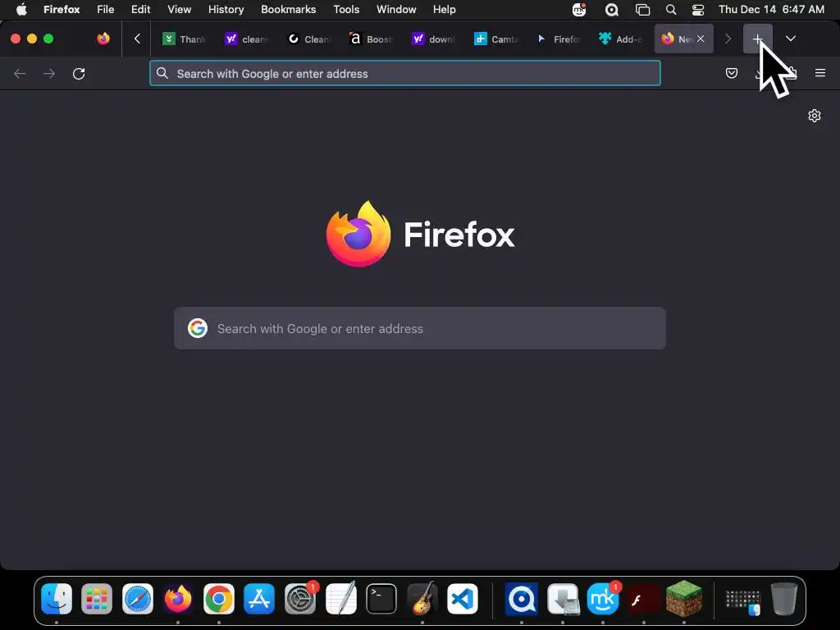Screen dimensions: 840x630
Task: Switch to the Boost tab
Action: click(x=372, y=39)
